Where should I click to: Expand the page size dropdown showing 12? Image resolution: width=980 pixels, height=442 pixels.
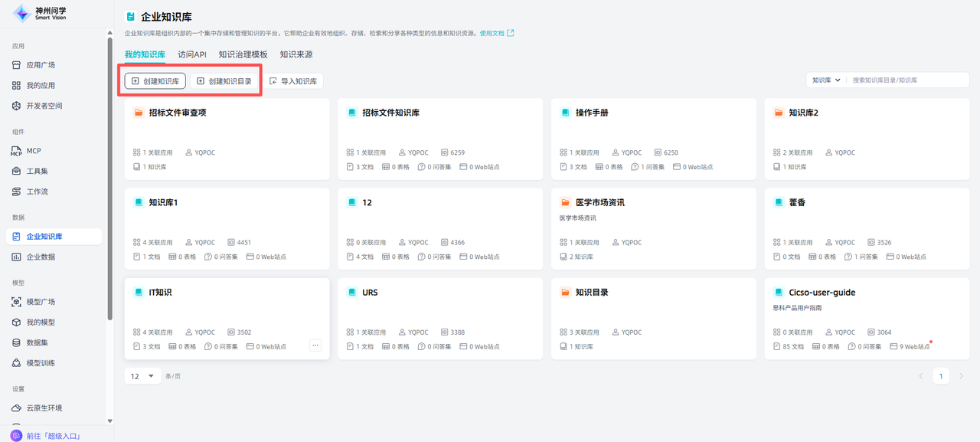(142, 376)
